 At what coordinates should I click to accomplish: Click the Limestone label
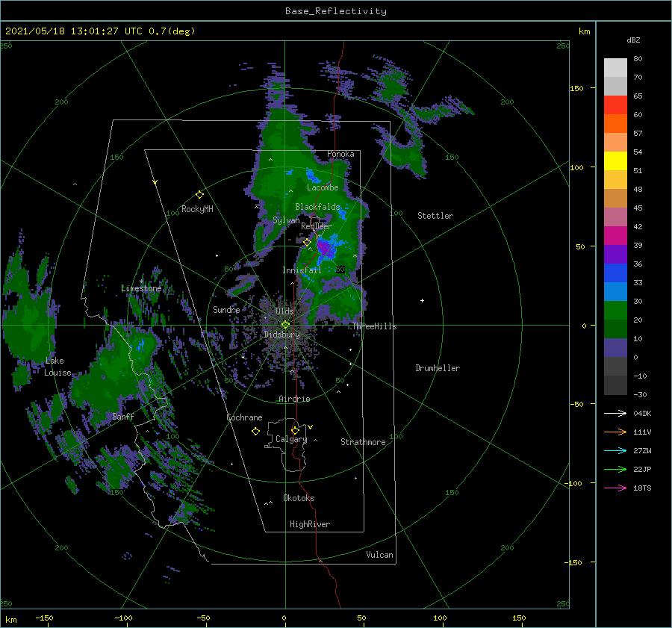[x=141, y=288]
